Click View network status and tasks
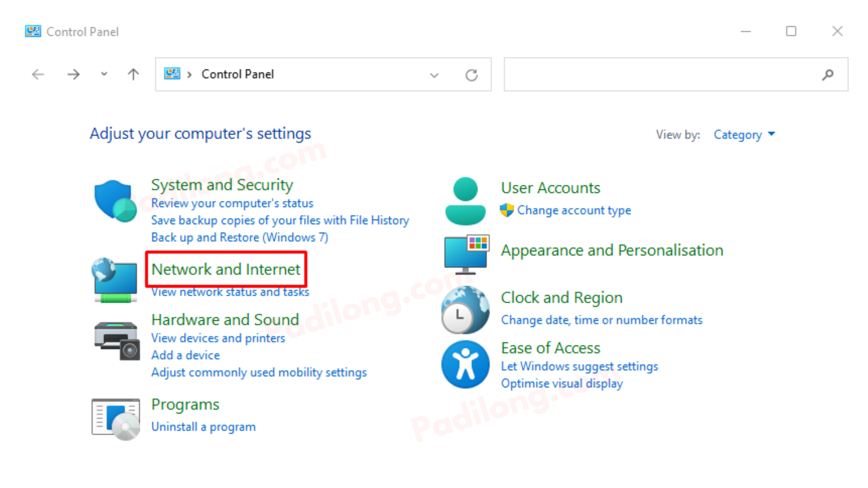 click(x=230, y=291)
